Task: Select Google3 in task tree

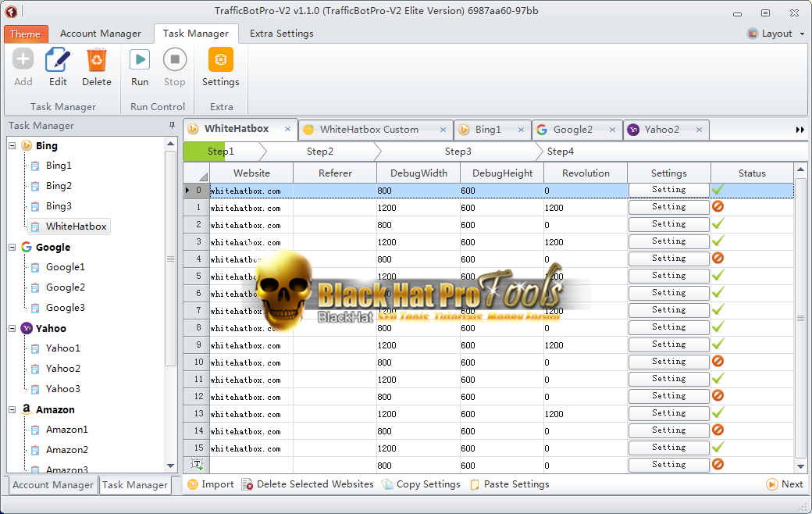Action: pos(66,308)
